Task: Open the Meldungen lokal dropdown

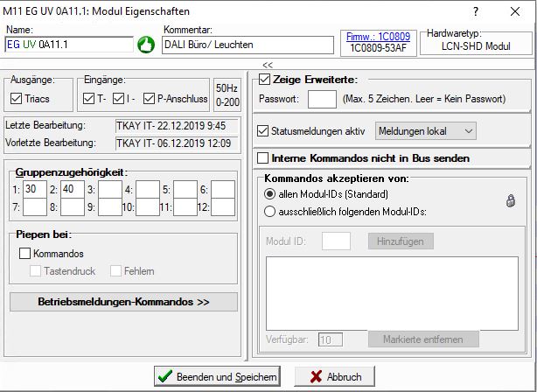Action: (425, 131)
